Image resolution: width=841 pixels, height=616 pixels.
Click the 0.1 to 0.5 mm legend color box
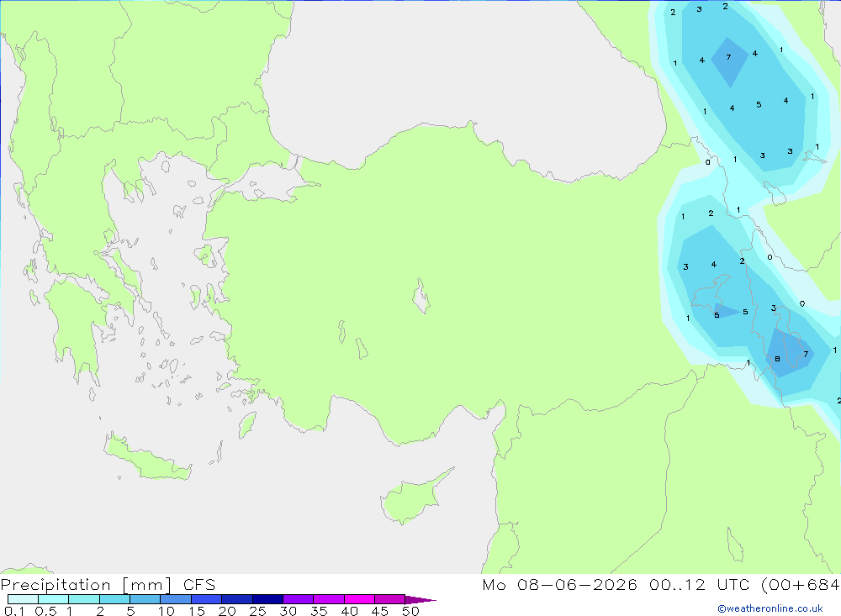pos(23,599)
